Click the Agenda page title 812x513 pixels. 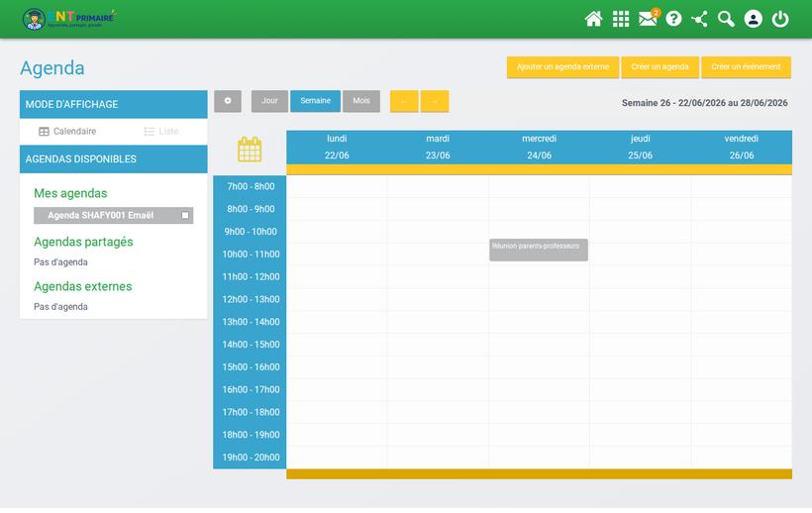52,68
